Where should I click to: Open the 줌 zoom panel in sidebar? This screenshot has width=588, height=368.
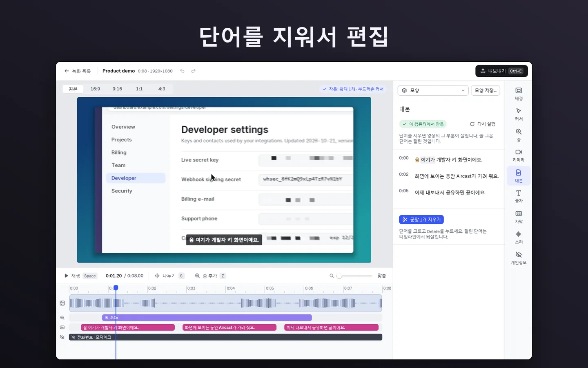(x=519, y=135)
